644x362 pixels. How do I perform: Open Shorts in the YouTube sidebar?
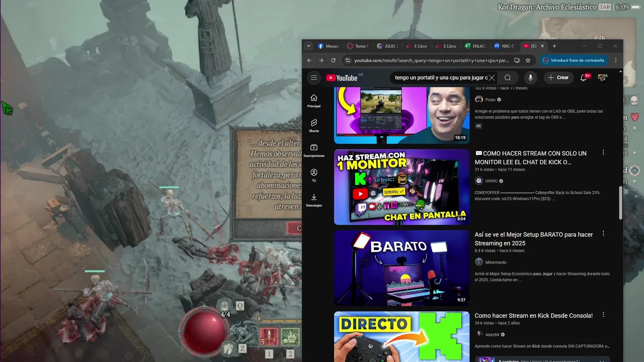(x=314, y=126)
